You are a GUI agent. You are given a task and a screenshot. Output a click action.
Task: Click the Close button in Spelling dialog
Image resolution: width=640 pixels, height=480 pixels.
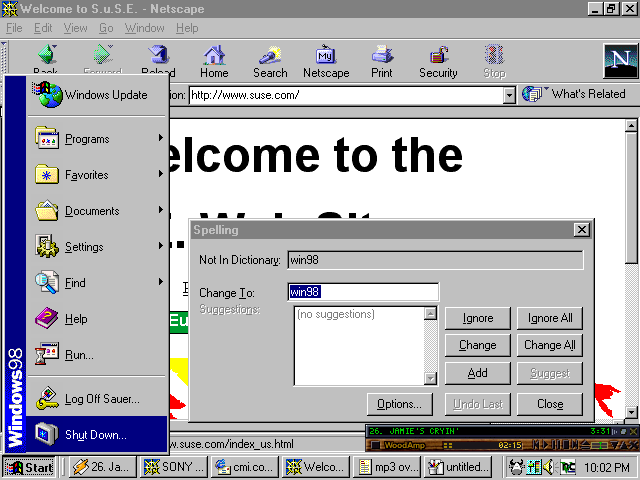[x=550, y=404]
